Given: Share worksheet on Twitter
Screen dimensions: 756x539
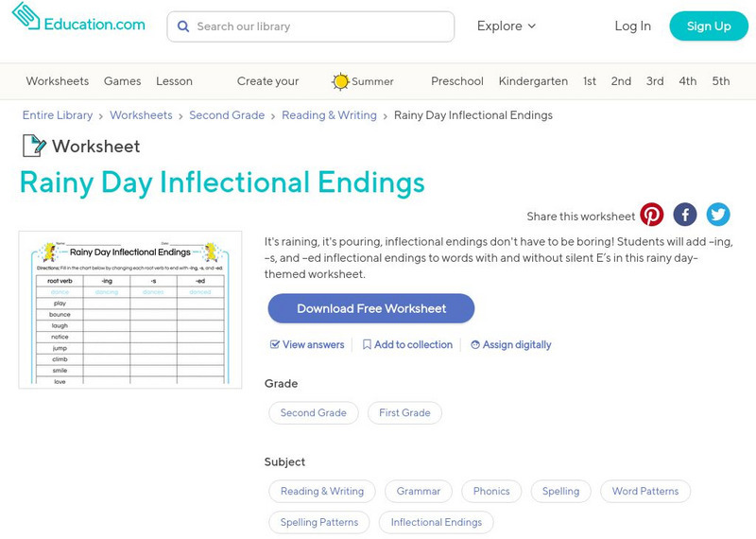Looking at the screenshot, I should pos(718,215).
